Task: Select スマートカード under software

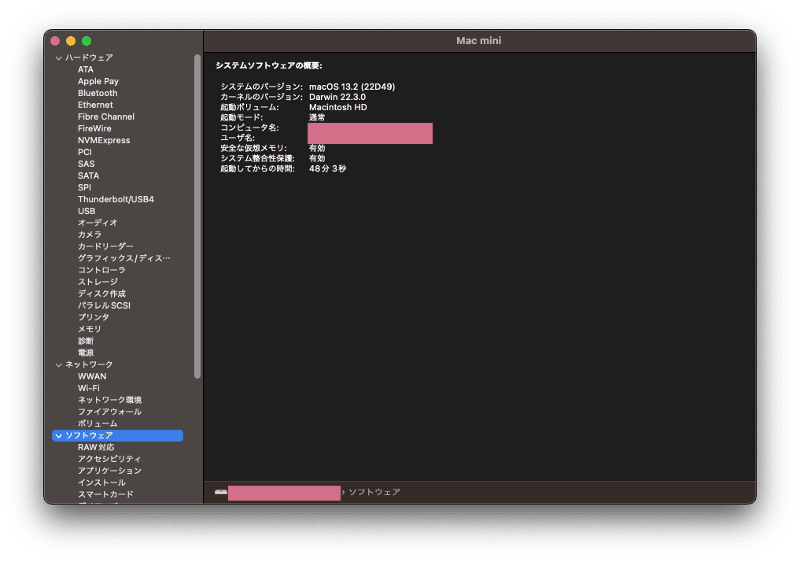Action: [106, 494]
